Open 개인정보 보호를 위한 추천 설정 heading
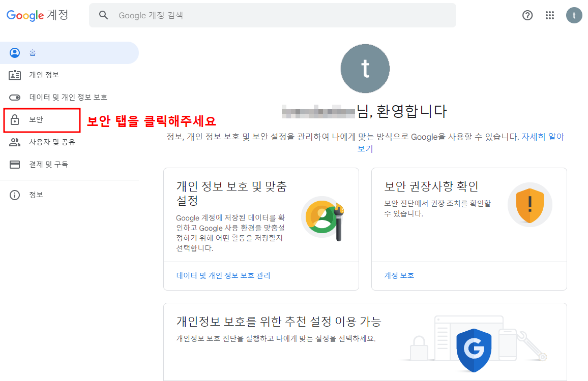 coord(279,322)
